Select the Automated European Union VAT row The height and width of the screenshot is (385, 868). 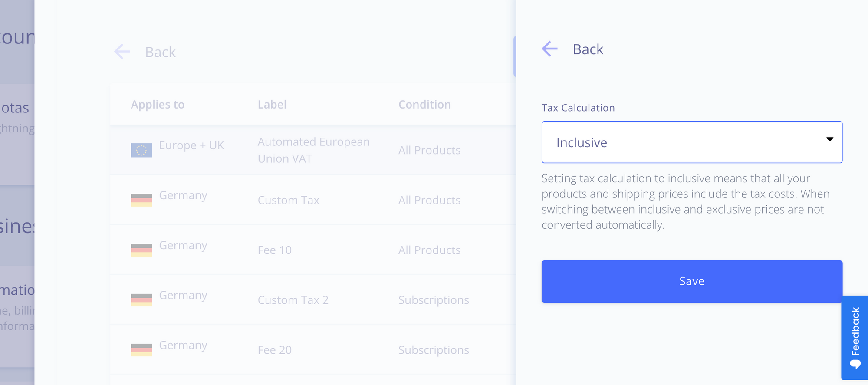tap(313, 150)
